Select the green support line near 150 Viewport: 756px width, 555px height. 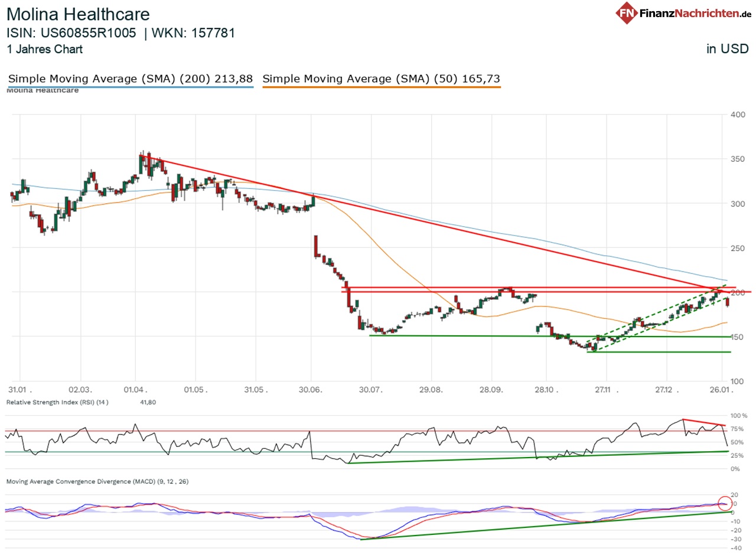[x=532, y=337]
